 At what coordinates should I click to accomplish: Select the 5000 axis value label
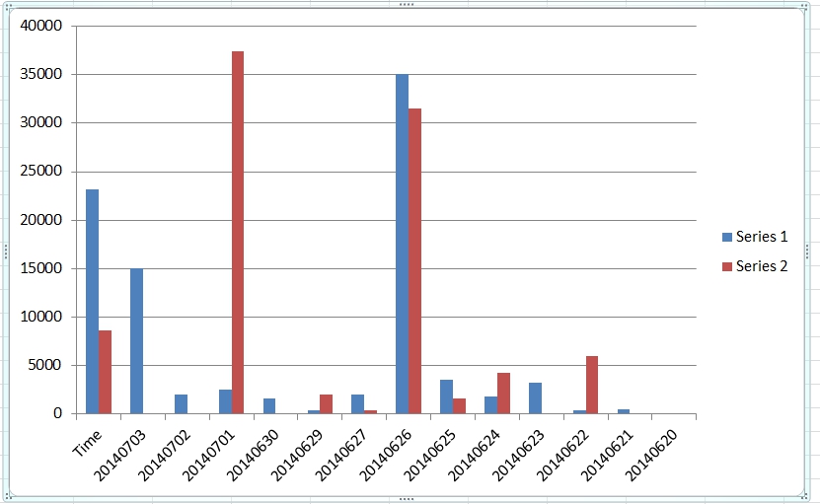(44, 365)
